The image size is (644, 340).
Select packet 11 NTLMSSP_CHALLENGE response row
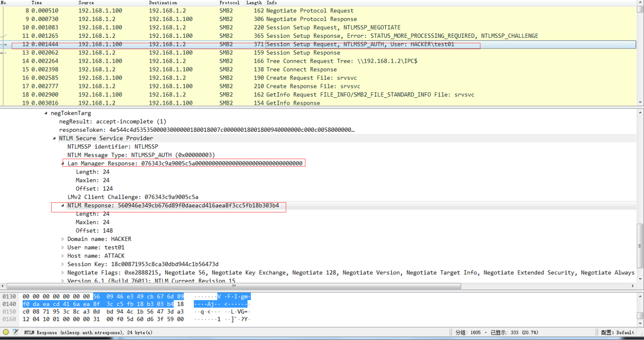click(301, 36)
